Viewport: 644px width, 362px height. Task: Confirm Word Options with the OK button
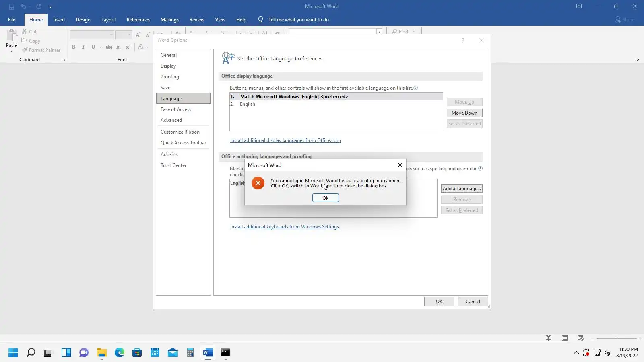439,302
